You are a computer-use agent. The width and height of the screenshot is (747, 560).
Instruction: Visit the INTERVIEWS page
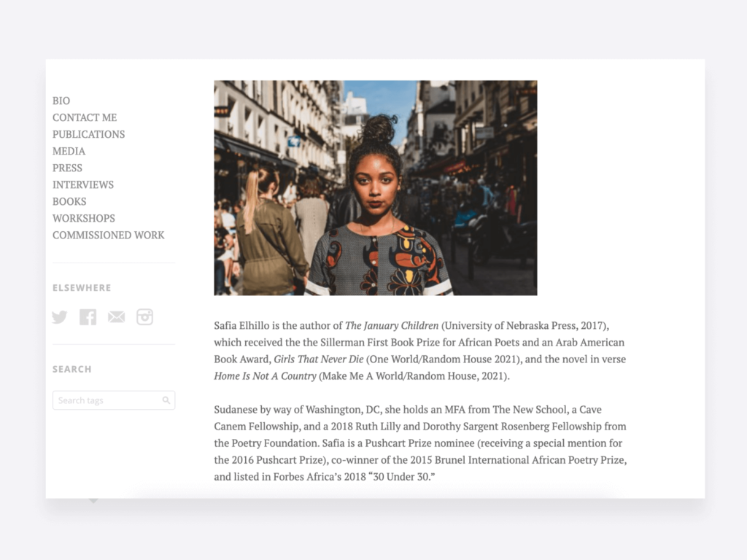pyautogui.click(x=83, y=184)
